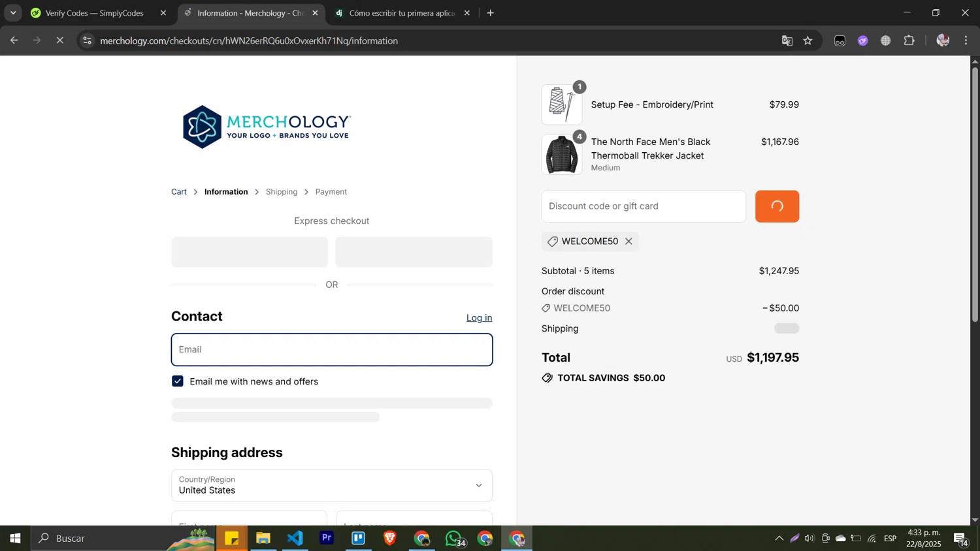
Task: Show hidden system tray icons
Action: tap(779, 539)
